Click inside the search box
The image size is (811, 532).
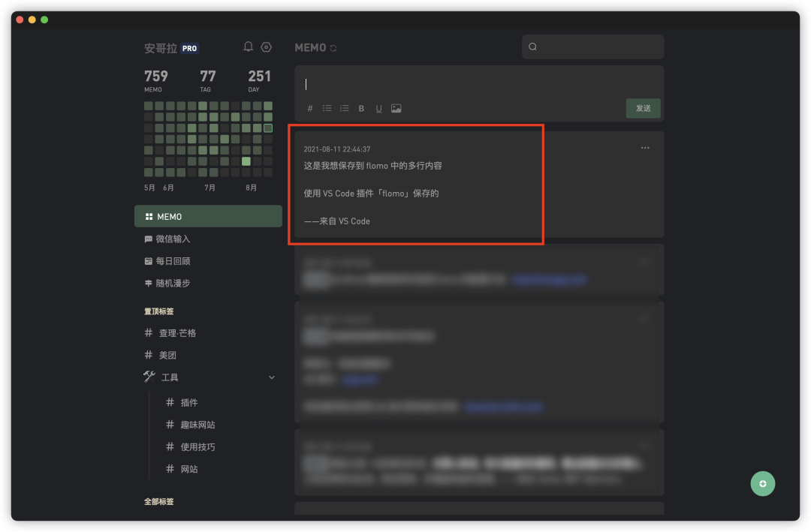coord(592,47)
